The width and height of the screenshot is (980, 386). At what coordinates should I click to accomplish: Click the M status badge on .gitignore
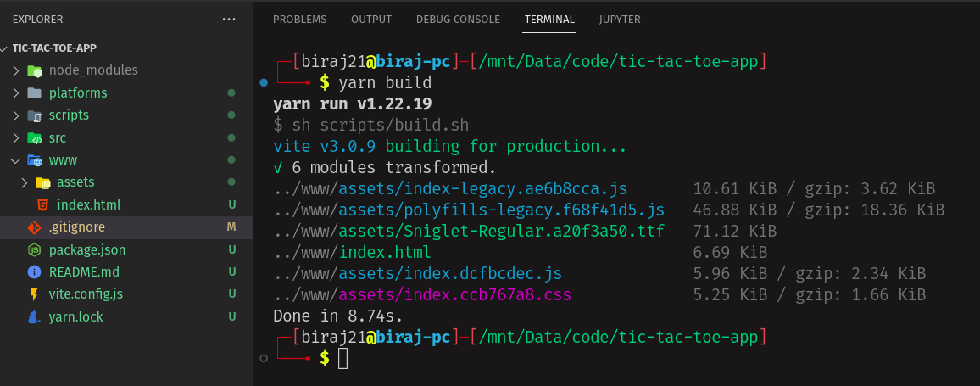pyautogui.click(x=231, y=227)
